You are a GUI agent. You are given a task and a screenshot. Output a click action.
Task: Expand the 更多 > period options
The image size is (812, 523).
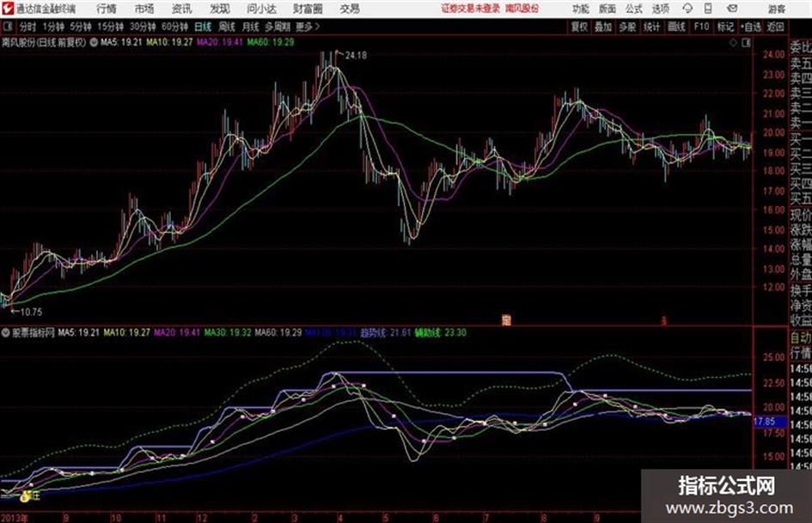[308, 27]
